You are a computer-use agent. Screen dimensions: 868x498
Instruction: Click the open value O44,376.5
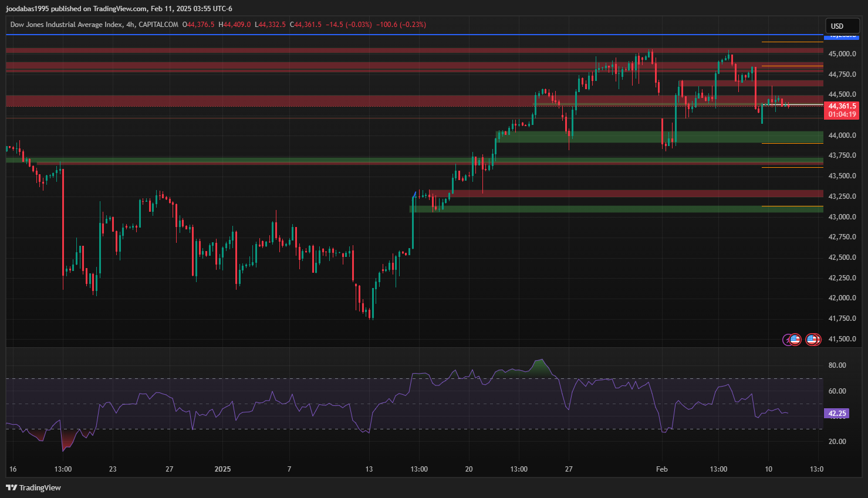pos(198,25)
